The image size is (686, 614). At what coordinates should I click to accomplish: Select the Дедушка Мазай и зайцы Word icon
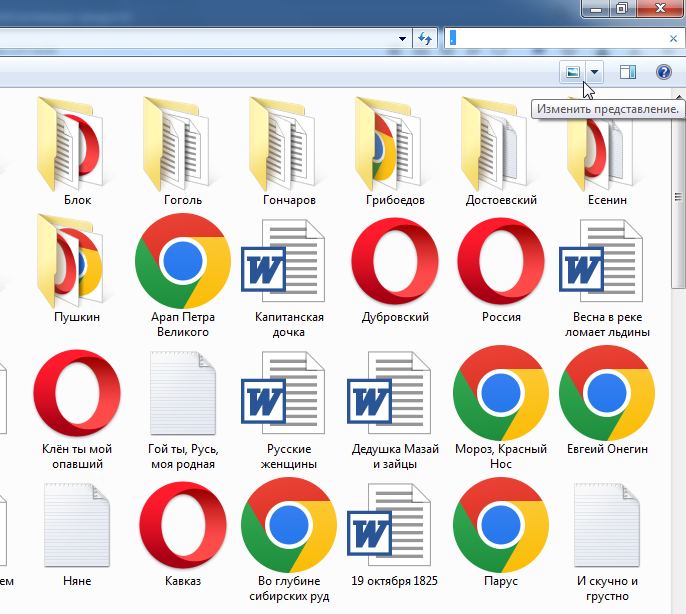[389, 393]
